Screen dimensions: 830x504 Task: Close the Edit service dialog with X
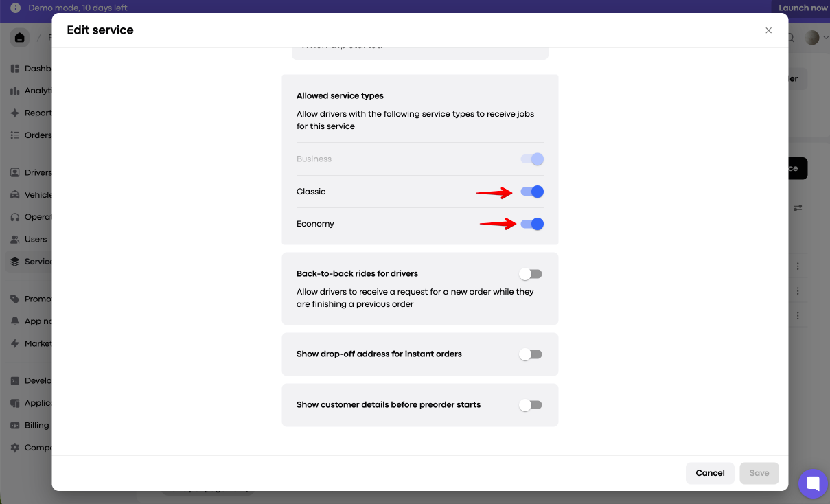point(768,30)
